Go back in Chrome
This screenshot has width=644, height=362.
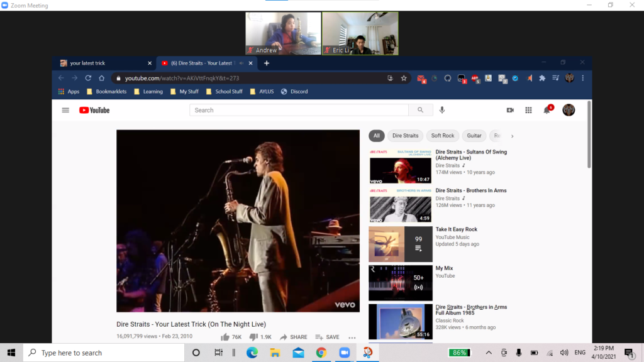(61, 78)
